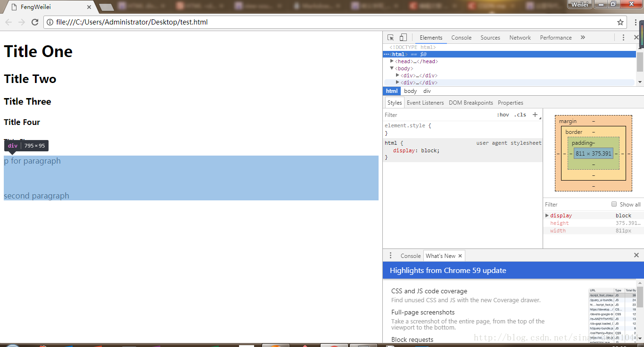Screen dimensions: 644x347
Task: Click the element.style rule
Action: [x=408, y=125]
